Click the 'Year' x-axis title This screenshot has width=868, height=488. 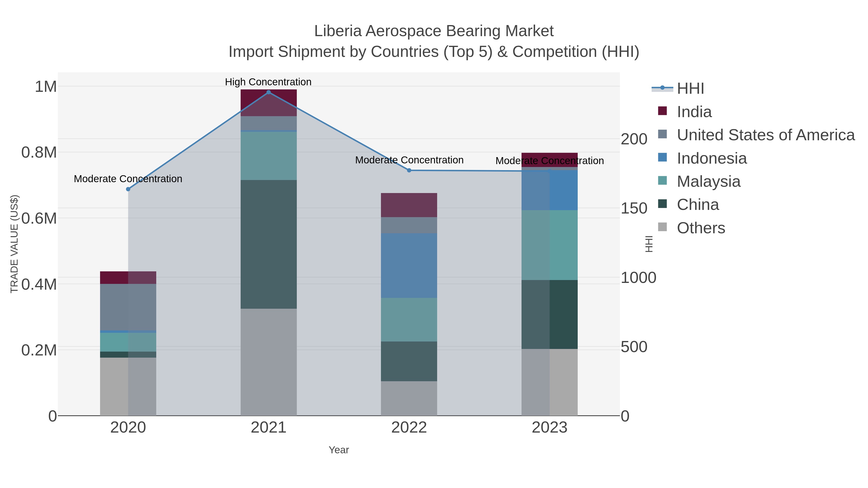point(339,450)
